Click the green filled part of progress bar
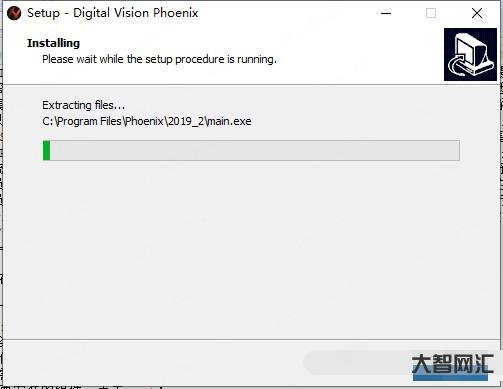 (x=47, y=150)
